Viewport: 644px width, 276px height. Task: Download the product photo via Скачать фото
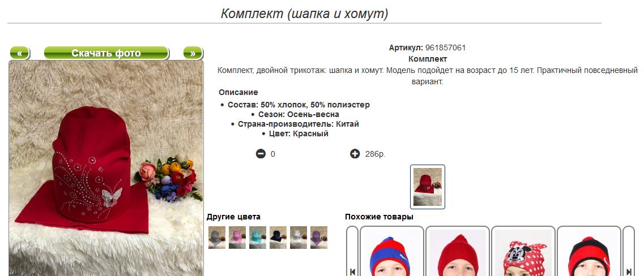click(106, 53)
